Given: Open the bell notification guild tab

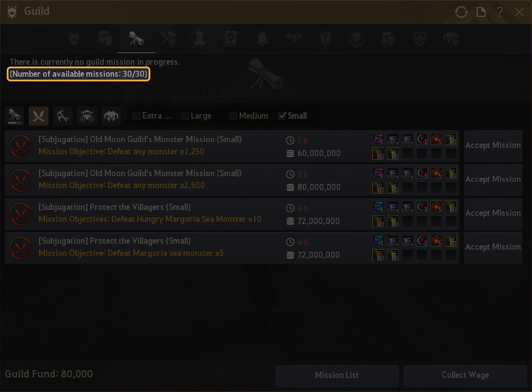Looking at the screenshot, I should [262, 39].
